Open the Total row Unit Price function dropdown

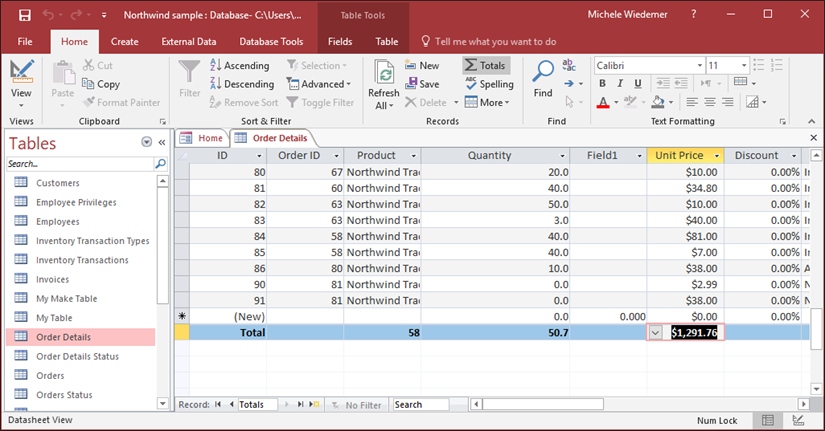(x=655, y=333)
